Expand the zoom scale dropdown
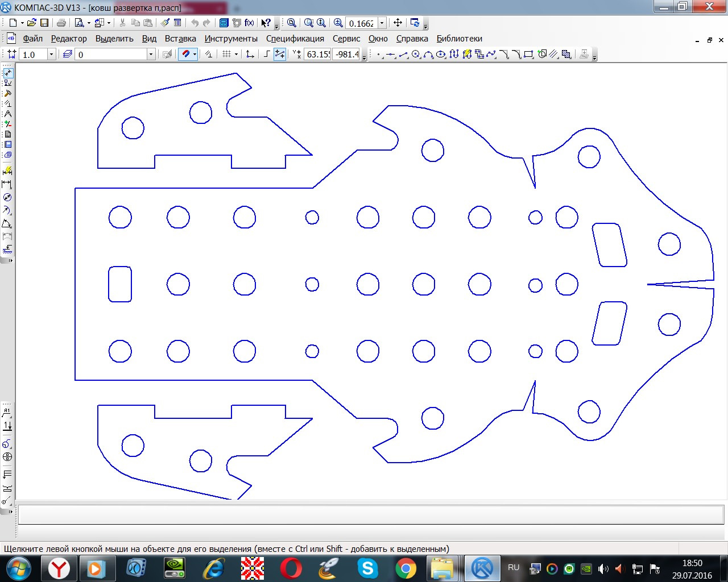The width and height of the screenshot is (728, 582). coord(382,23)
